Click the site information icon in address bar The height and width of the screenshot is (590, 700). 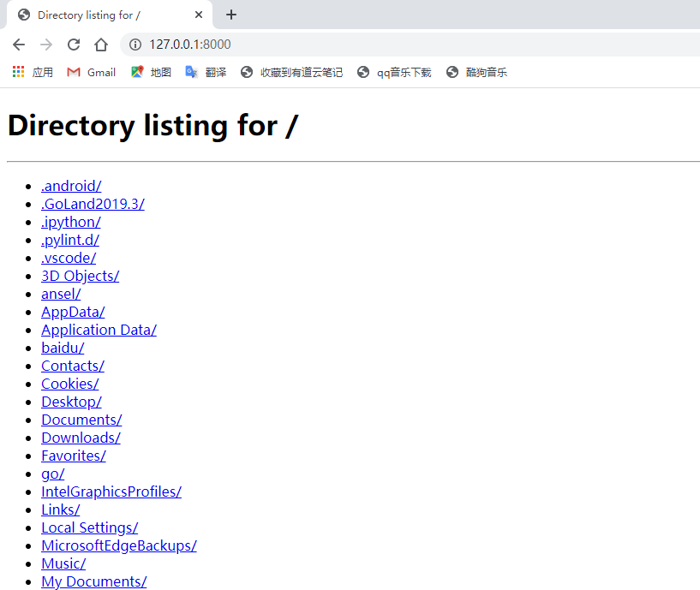click(x=135, y=45)
